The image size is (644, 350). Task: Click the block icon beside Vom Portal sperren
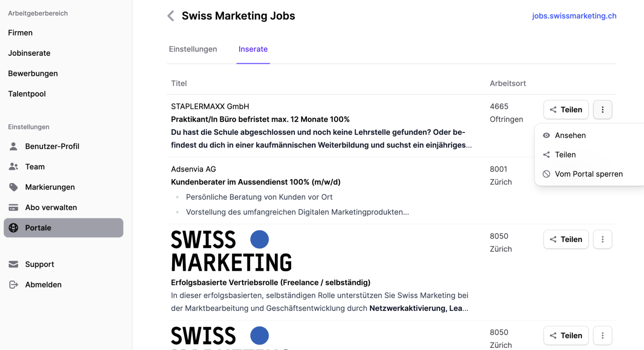pyautogui.click(x=546, y=174)
